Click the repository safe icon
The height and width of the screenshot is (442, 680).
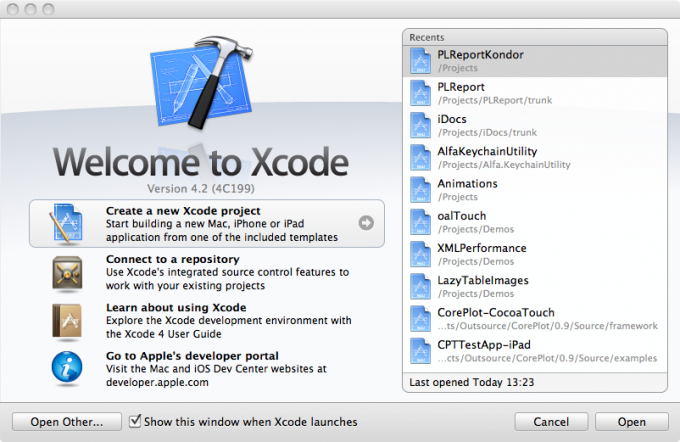pyautogui.click(x=67, y=273)
